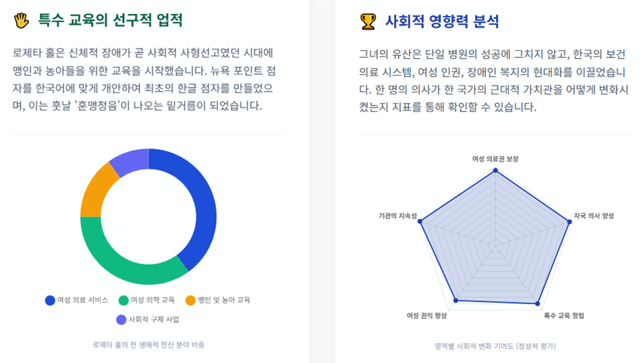The width and height of the screenshot is (644, 363).
Task: Toggle the 여성 의학 교육 legend item
Action: tap(147, 300)
